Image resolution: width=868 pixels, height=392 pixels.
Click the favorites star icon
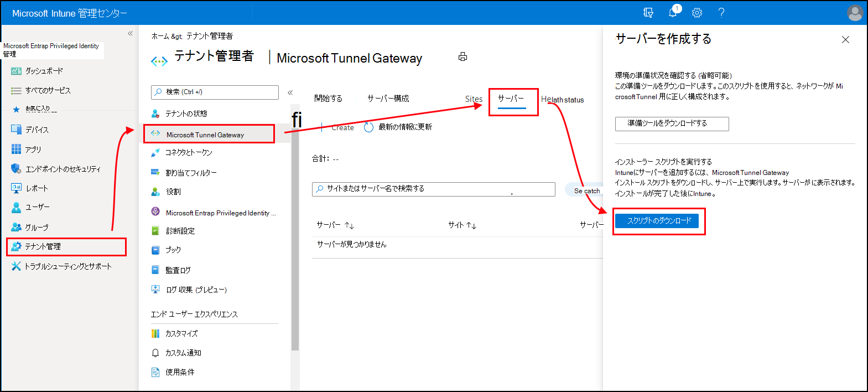coord(16,109)
